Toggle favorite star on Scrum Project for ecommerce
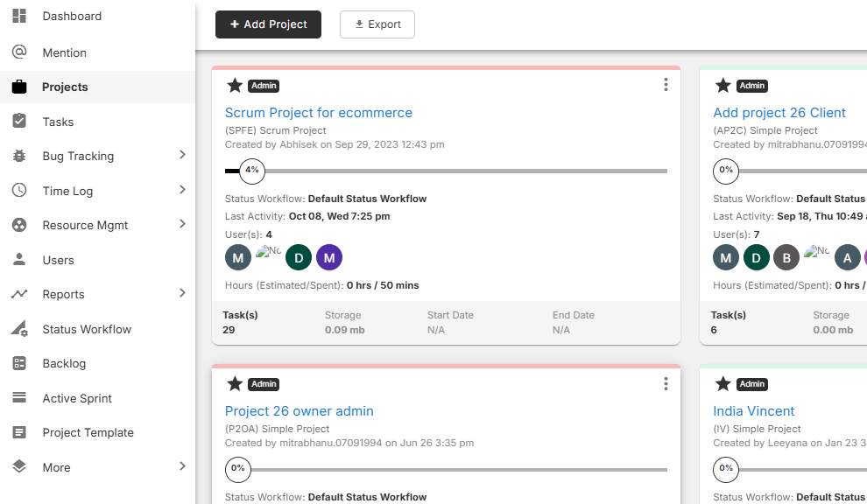The width and height of the screenshot is (867, 504). pos(235,85)
